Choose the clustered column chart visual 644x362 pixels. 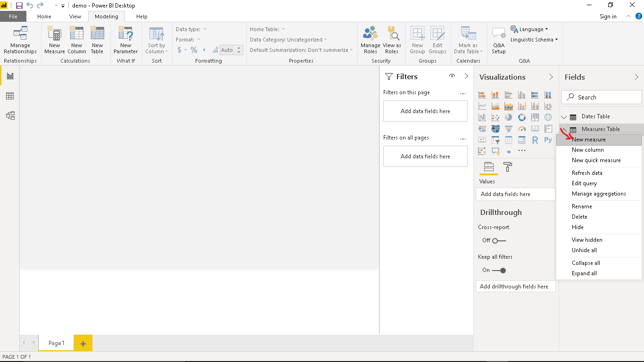[x=522, y=95]
